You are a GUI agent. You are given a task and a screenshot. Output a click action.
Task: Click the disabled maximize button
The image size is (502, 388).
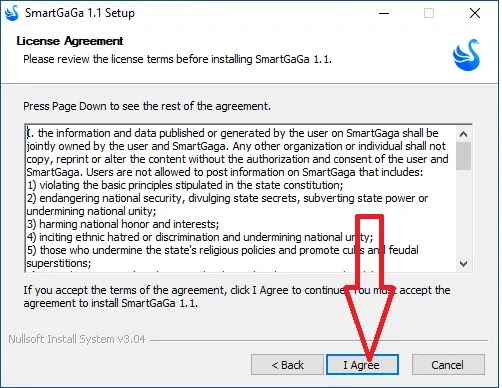(x=429, y=13)
